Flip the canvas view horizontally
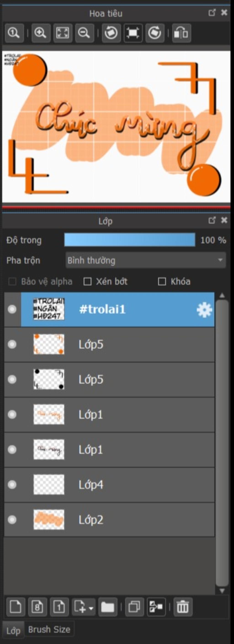The image size is (234, 644). 181,33
